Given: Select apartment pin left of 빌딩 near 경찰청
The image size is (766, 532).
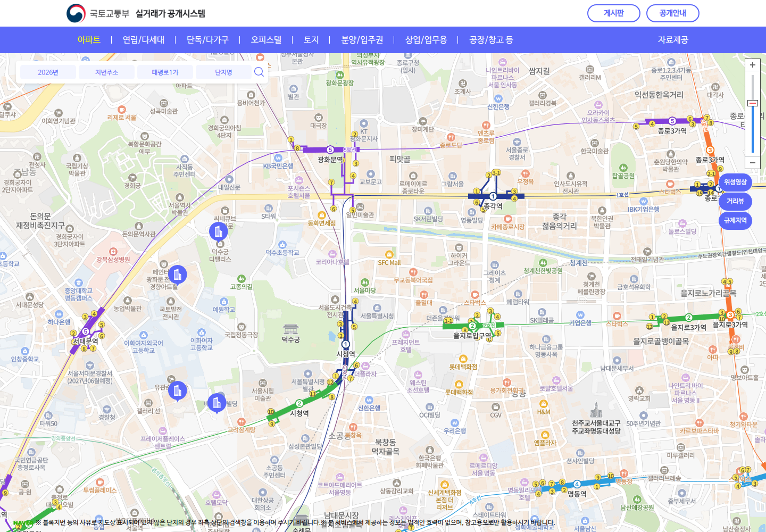Looking at the screenshot, I should pyautogui.click(x=217, y=404).
